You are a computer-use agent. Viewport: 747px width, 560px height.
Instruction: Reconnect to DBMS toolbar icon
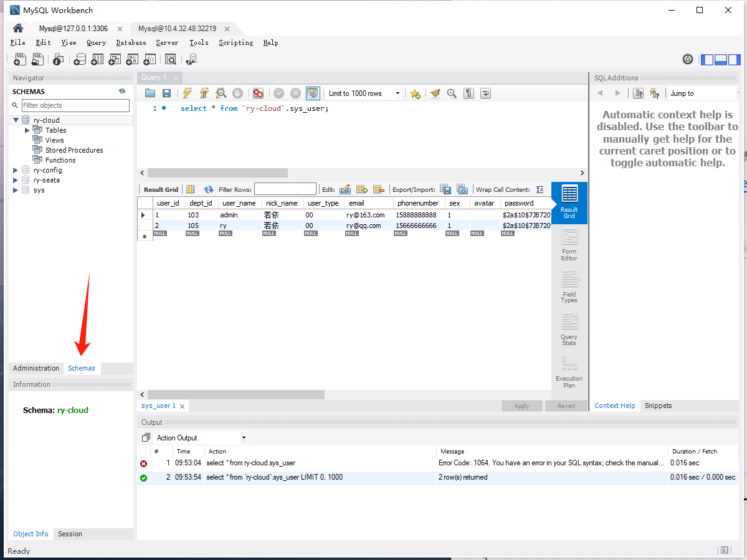click(x=191, y=59)
